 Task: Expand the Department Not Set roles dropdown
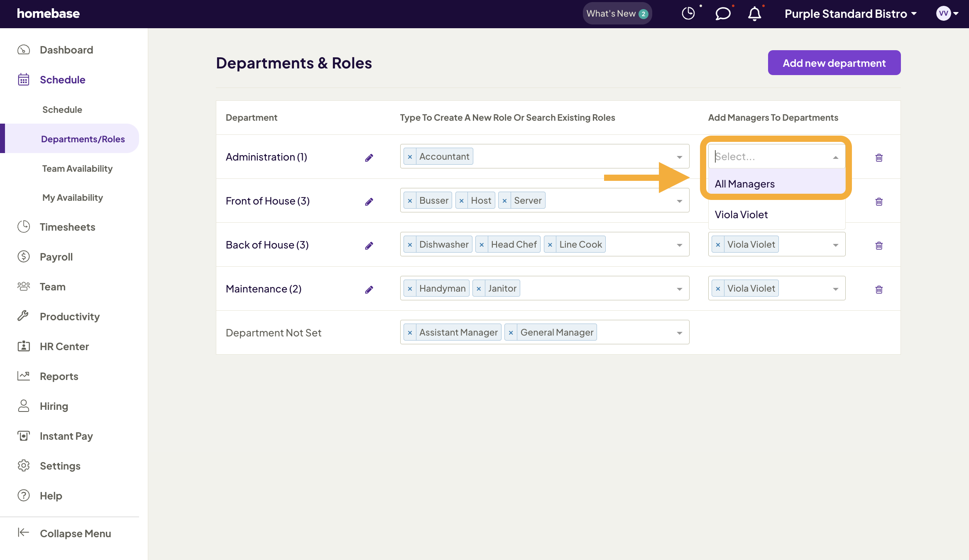[679, 333]
